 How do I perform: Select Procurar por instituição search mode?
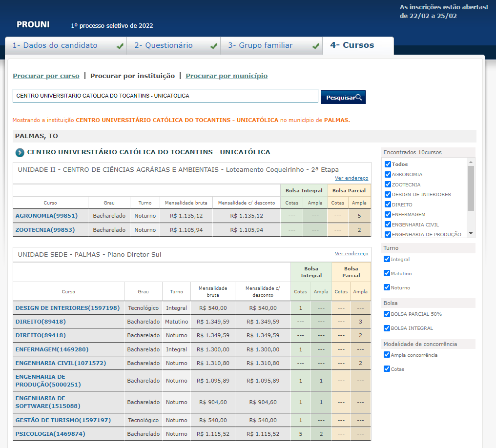132,76
